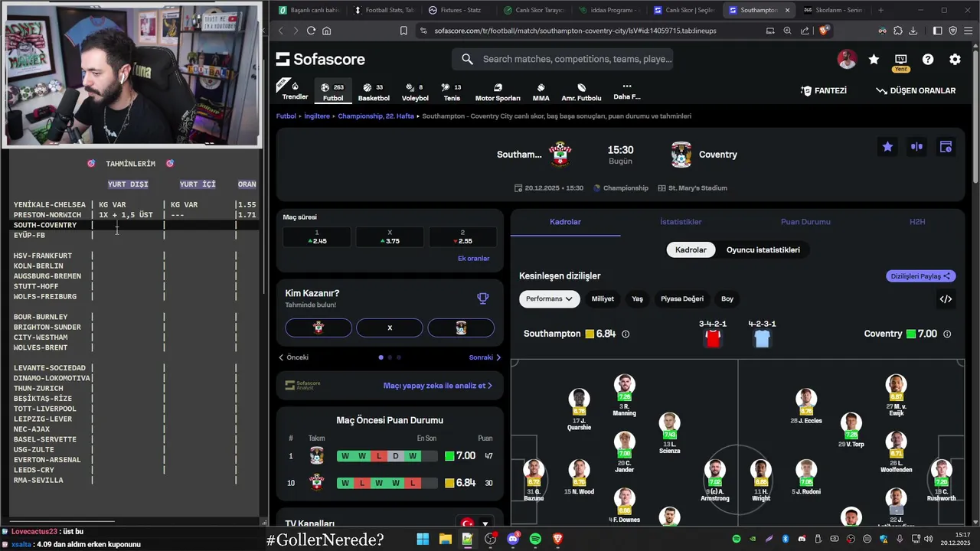Screen dimensions: 980x551
Task: Open the Windows Start menu
Action: [x=423, y=539]
